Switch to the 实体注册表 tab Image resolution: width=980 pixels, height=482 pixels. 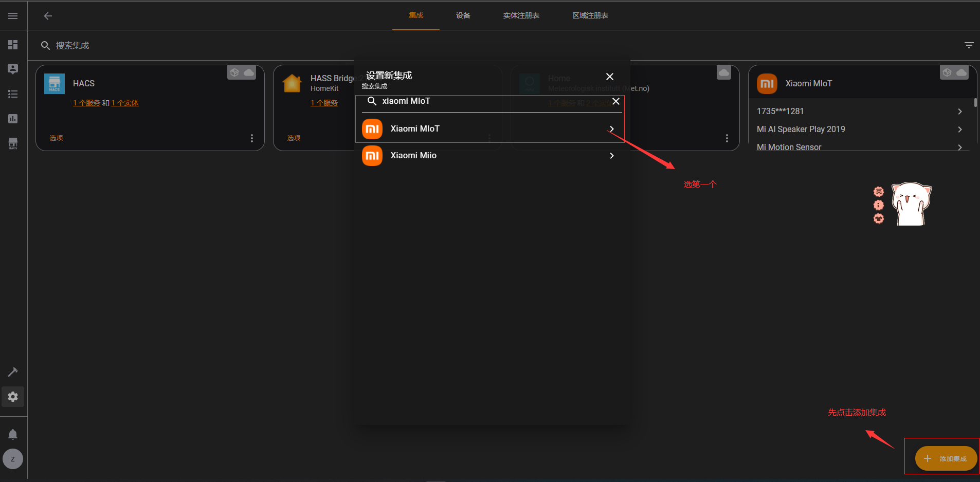[x=521, y=15]
